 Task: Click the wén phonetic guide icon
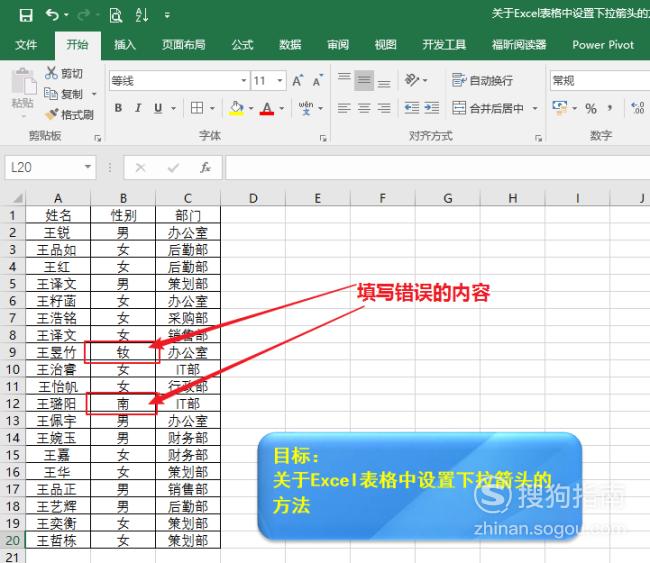coord(306,108)
